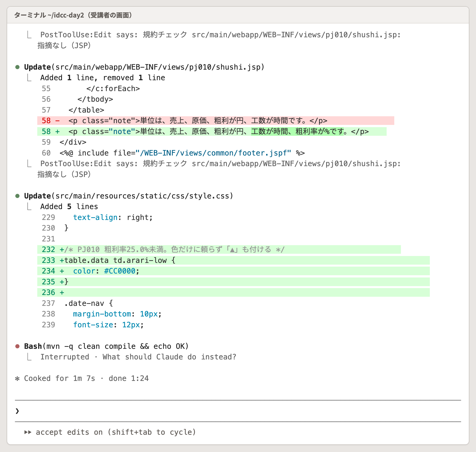Image resolution: width=476 pixels, height=452 pixels.
Task: Click 'Interrupted · What should Claude do instead?' message
Action: click(138, 357)
